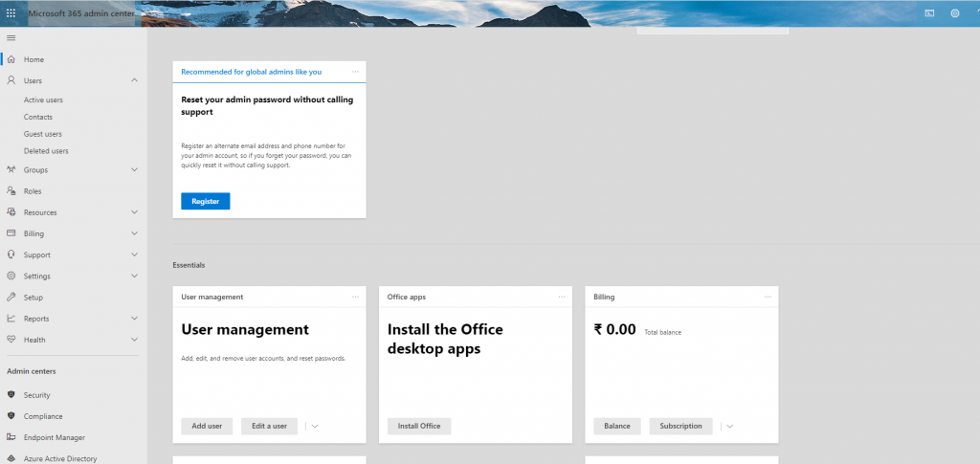Open User management card actions dropdown arrow
The height and width of the screenshot is (464, 980).
pos(315,427)
